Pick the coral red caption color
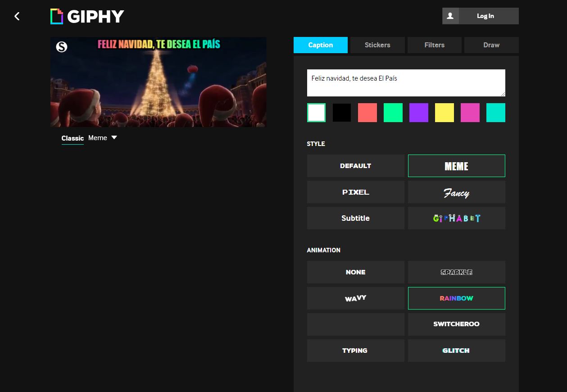Viewport: 567px width, 392px height. click(x=367, y=113)
